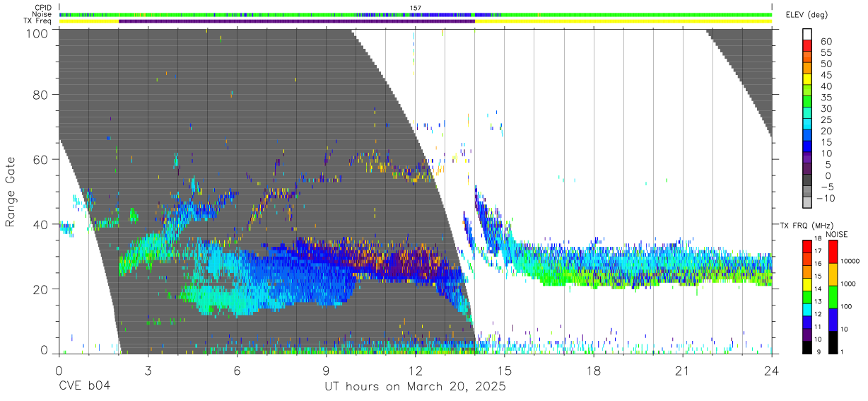Click the '24' tick on UT hours axis
Image resolution: width=868 pixels, height=401 pixels.
(x=772, y=369)
